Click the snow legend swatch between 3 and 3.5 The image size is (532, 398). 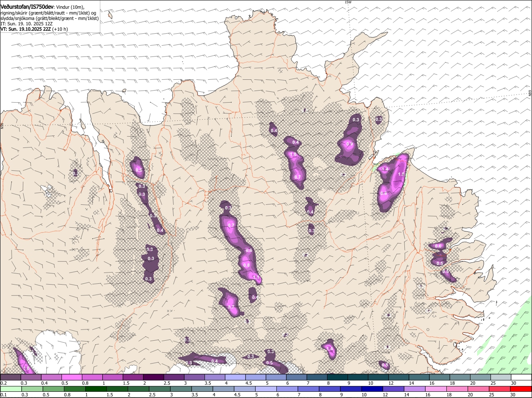point(194,377)
